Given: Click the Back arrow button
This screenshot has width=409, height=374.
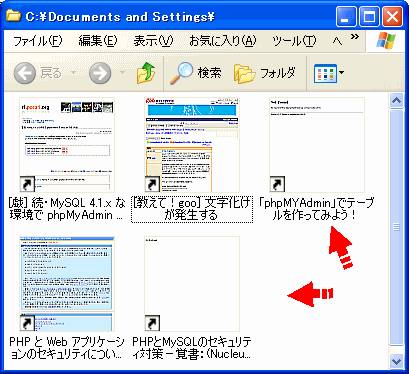Looking at the screenshot, I should tap(25, 73).
